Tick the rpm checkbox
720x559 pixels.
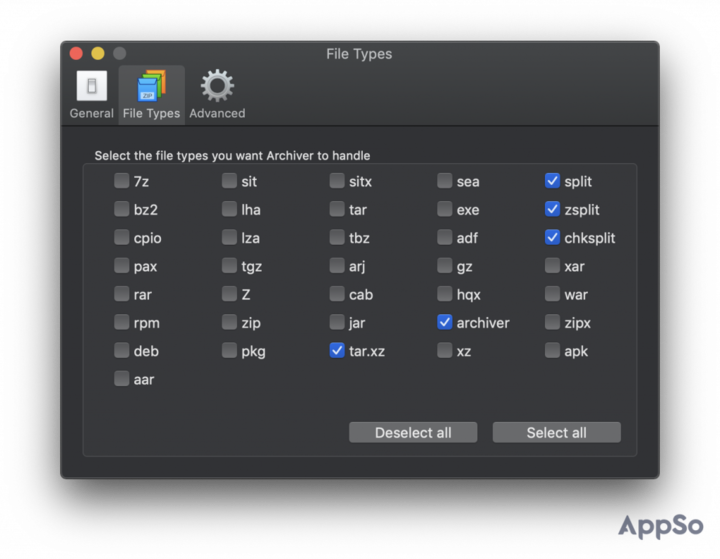(x=122, y=322)
